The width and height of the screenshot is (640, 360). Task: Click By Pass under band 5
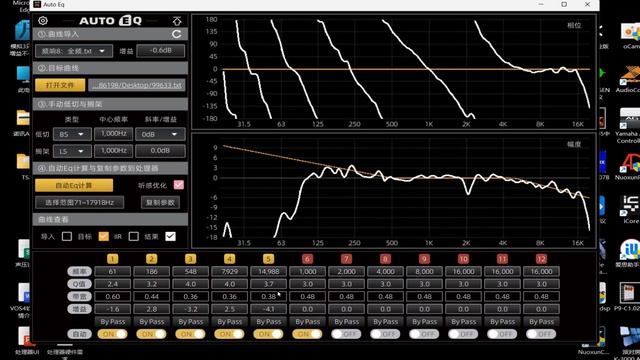tap(268, 322)
